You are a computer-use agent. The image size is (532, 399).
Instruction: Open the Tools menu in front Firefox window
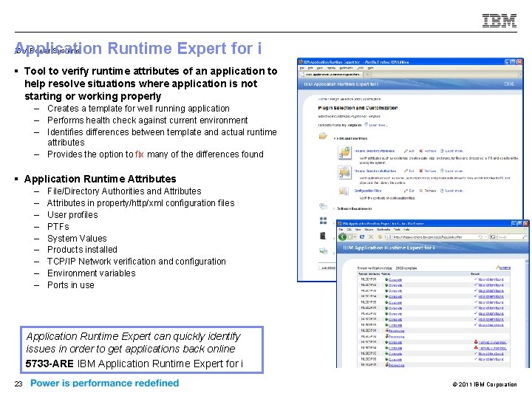[x=397, y=229]
